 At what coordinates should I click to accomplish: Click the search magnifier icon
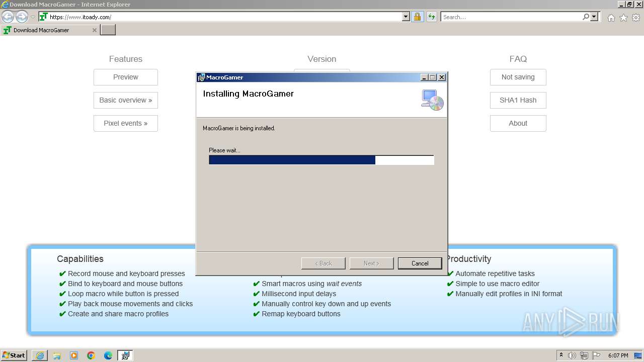point(586,17)
